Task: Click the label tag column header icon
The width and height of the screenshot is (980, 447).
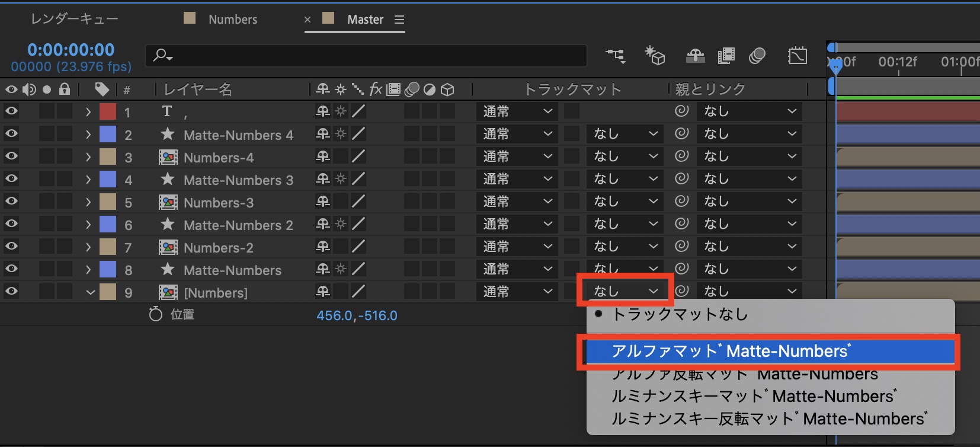Action: tap(102, 90)
